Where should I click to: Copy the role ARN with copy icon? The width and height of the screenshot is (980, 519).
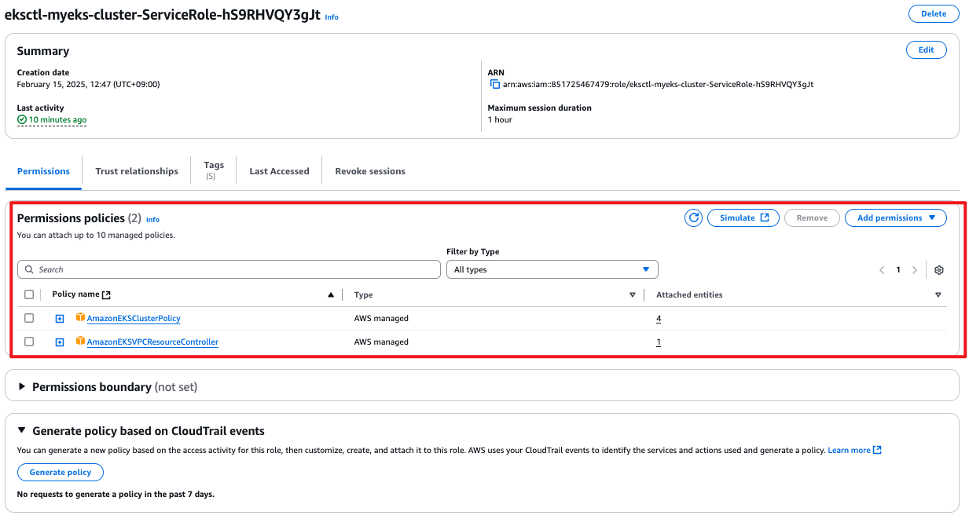[495, 84]
